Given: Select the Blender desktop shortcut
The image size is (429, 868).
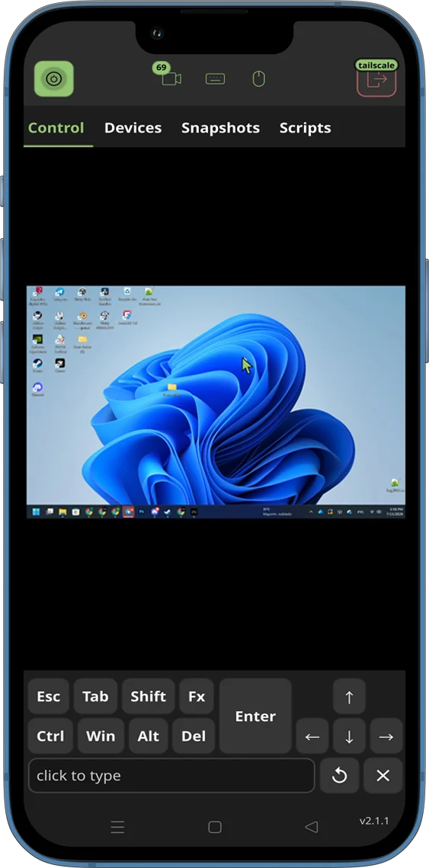Looking at the screenshot, I should pyautogui.click(x=82, y=320).
